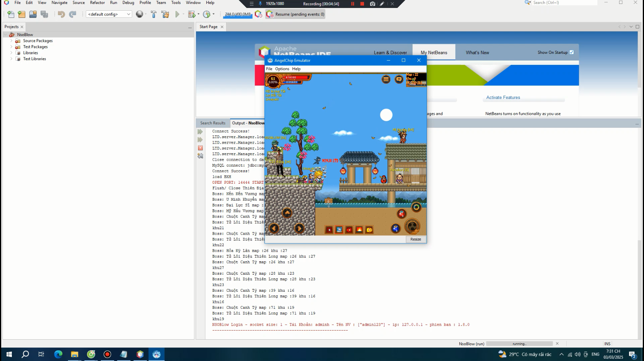Expand the Test Packages tree node

[x=11, y=47]
